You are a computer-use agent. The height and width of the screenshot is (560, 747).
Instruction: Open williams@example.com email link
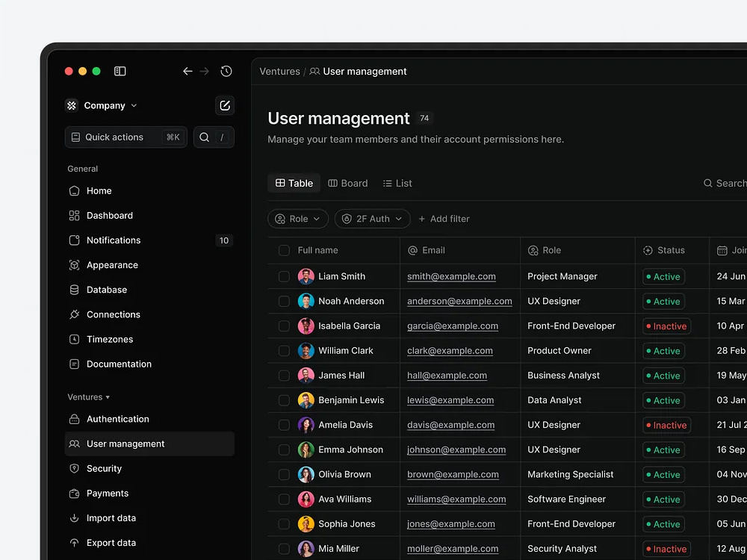(456, 500)
